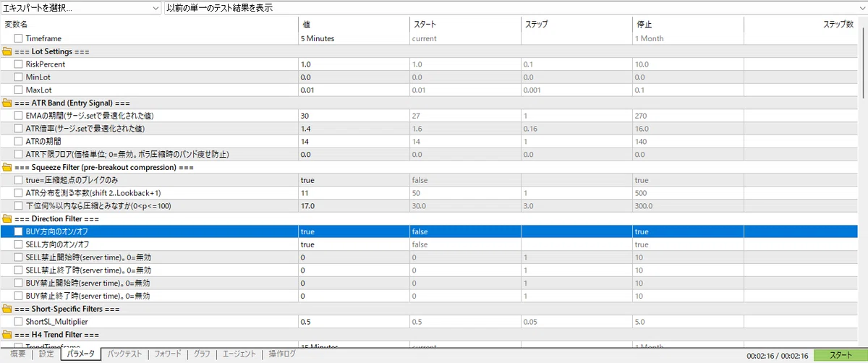Click the folder icon beside Lot Settings
Image resolution: width=868 pixels, height=363 pixels.
point(7,51)
